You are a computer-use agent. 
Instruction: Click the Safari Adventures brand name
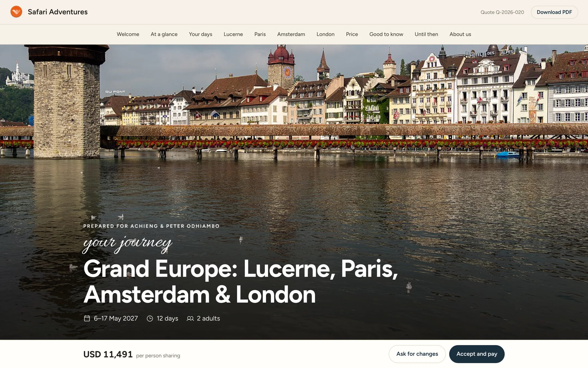click(58, 12)
